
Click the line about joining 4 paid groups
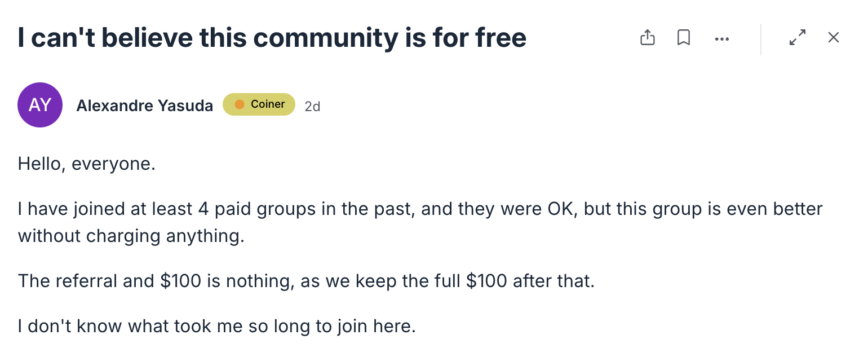[x=420, y=209]
